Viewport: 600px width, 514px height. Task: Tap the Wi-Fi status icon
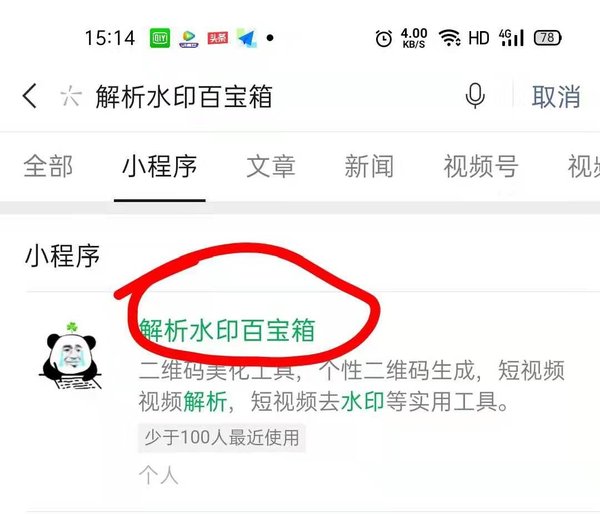pyautogui.click(x=450, y=38)
